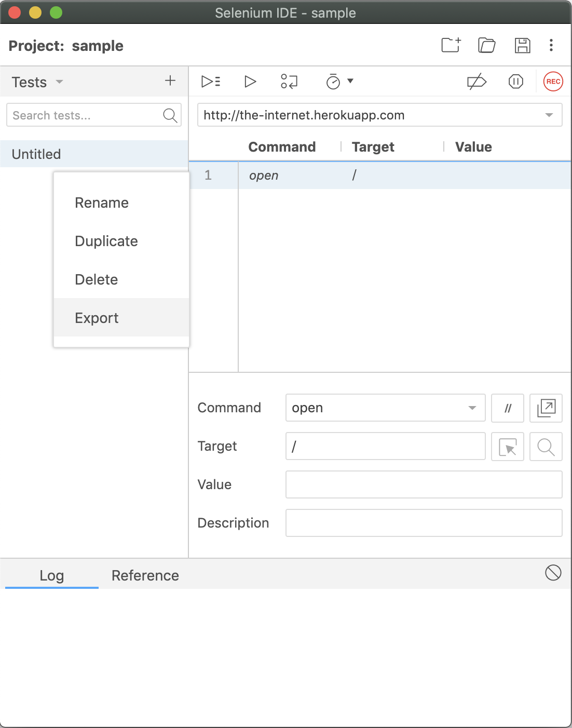This screenshot has width=572, height=728.
Task: Start recording with the REC button
Action: (x=553, y=82)
